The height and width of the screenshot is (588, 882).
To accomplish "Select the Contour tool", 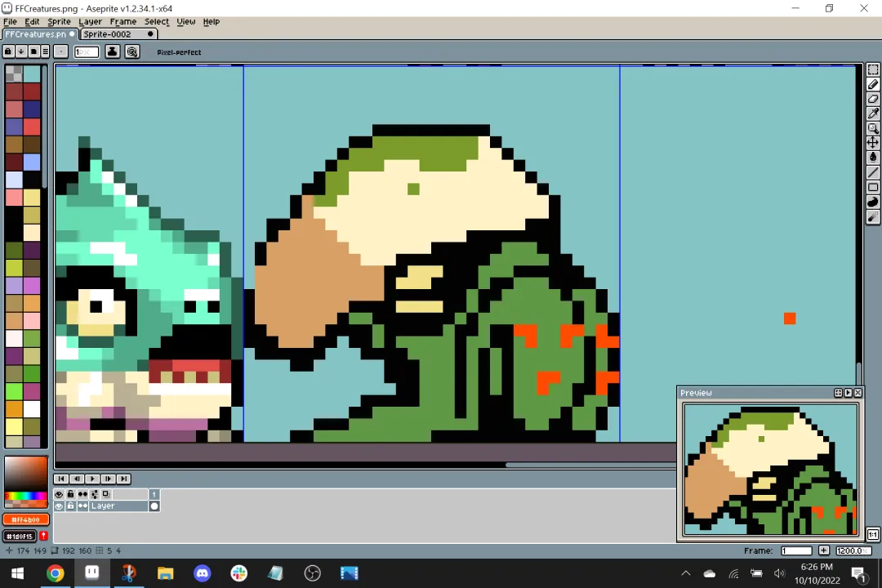I will tap(872, 202).
